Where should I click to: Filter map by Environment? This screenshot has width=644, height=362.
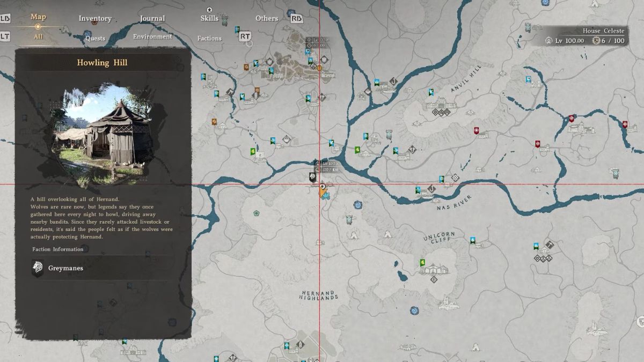click(x=152, y=37)
